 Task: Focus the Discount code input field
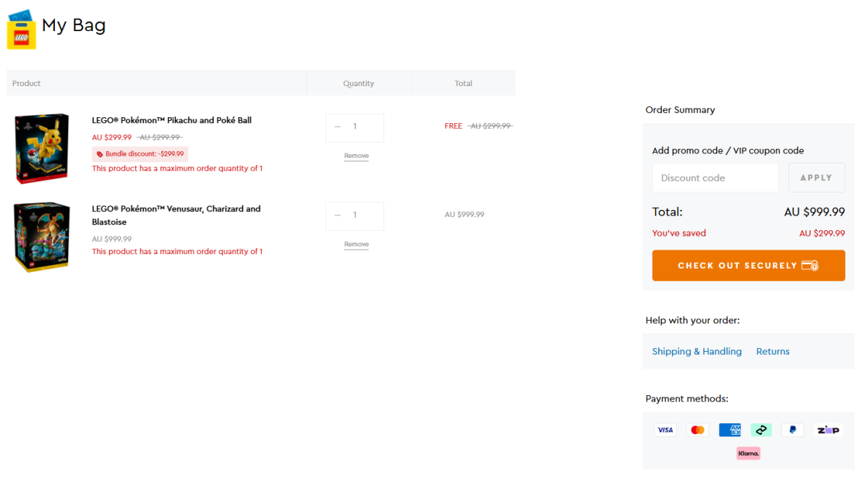(715, 178)
